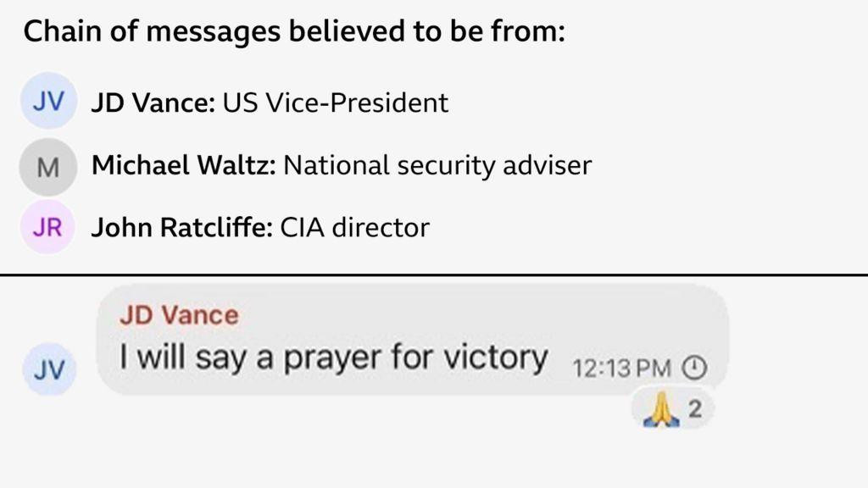This screenshot has height=488, width=868.
Task: Click the reaction count number 2
Action: pos(694,411)
